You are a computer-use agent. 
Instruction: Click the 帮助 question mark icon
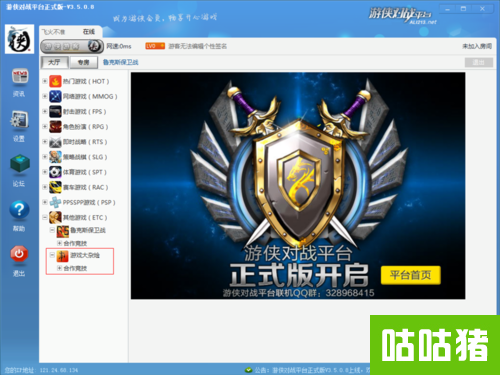(x=19, y=210)
